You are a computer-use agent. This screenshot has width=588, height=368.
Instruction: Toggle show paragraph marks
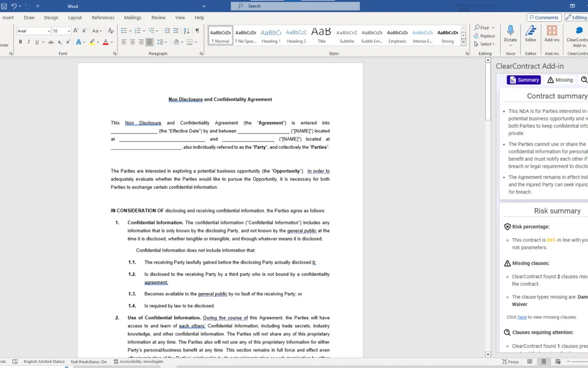point(197,31)
